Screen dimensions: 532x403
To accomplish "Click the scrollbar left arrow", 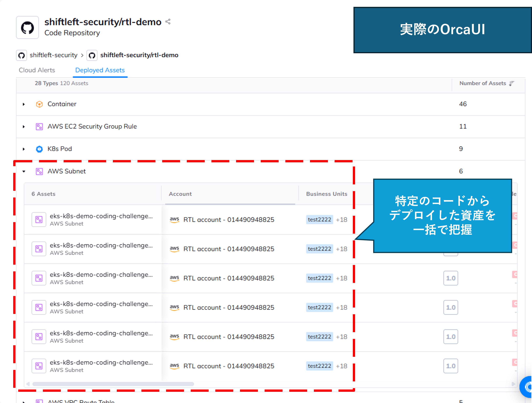I will [x=28, y=384].
